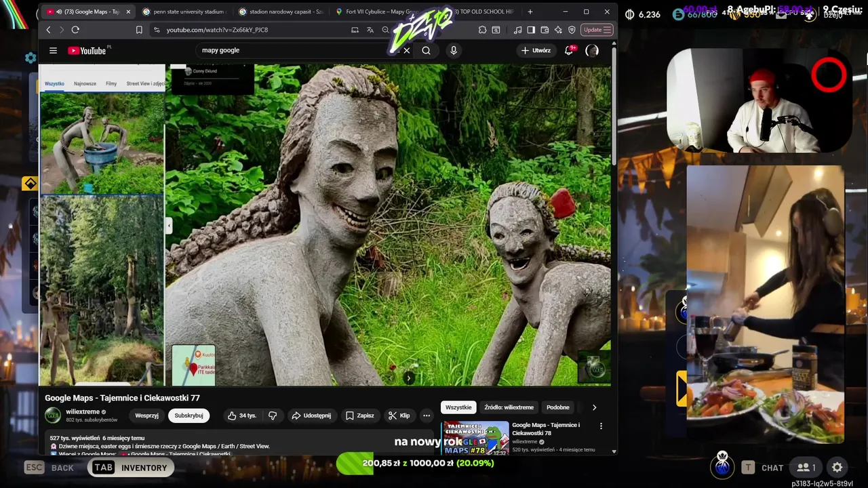868x488 pixels.
Task: Create a clip with Klip button
Action: (x=399, y=415)
